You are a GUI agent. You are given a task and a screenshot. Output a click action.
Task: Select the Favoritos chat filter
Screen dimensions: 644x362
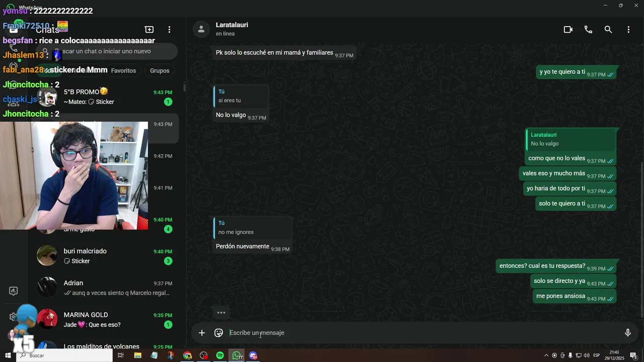click(123, 71)
